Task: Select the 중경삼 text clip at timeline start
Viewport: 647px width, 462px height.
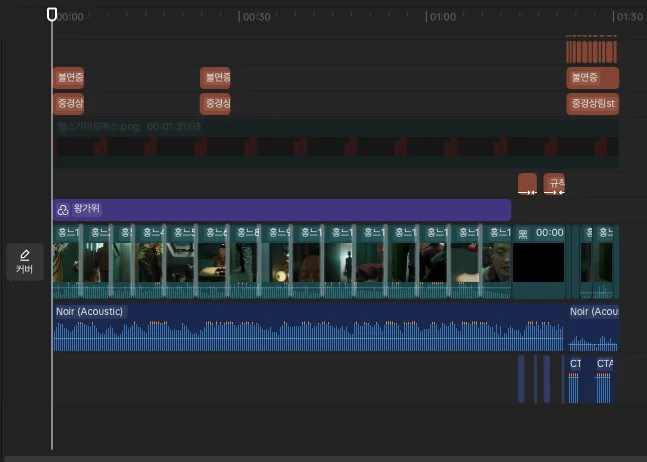Action: click(x=68, y=104)
